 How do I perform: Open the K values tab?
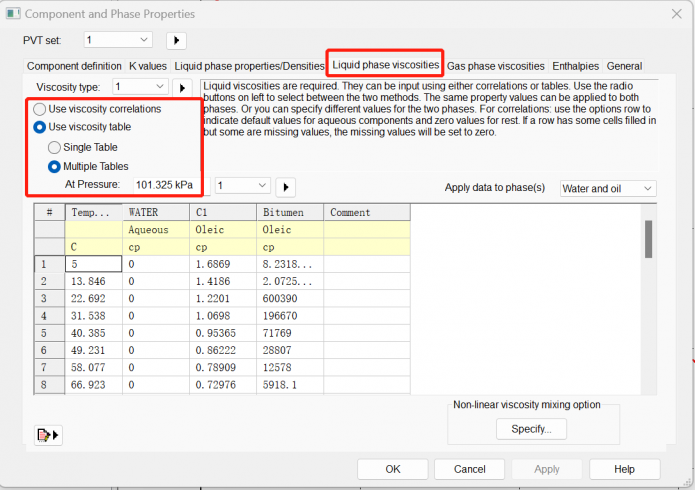click(x=147, y=66)
